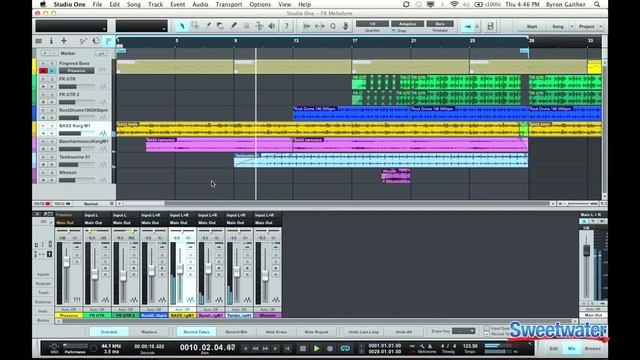The height and width of the screenshot is (360, 640).
Task: Open the Adaptive snap mode dropdown
Action: click(407, 24)
